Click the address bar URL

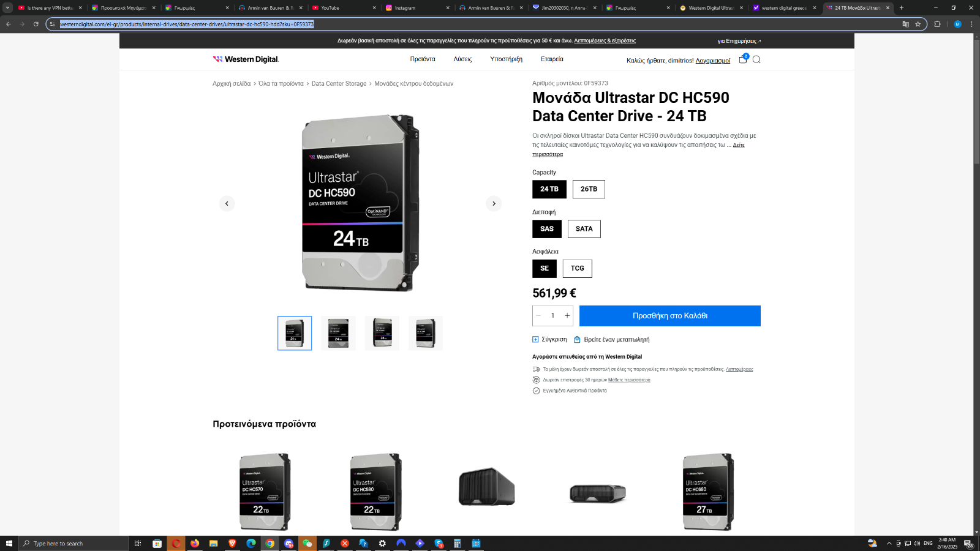click(187, 24)
